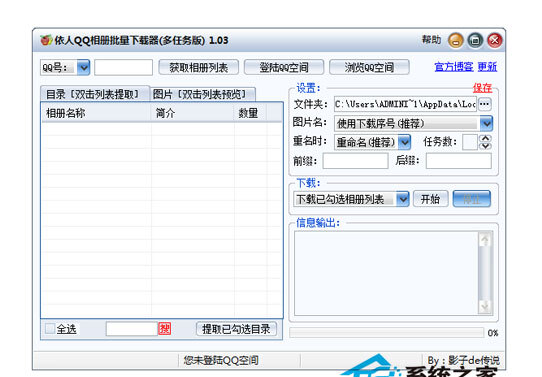Focus the search field beside 全选
The width and height of the screenshot is (542, 377).
coord(132,329)
